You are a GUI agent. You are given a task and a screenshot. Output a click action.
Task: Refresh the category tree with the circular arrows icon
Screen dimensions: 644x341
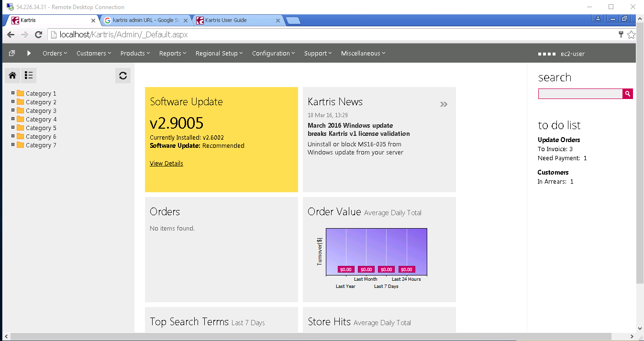pyautogui.click(x=123, y=75)
